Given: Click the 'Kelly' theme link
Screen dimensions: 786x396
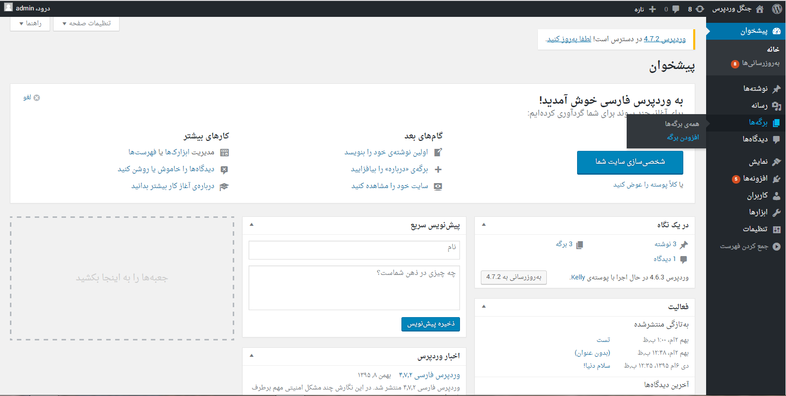Looking at the screenshot, I should [577, 277].
